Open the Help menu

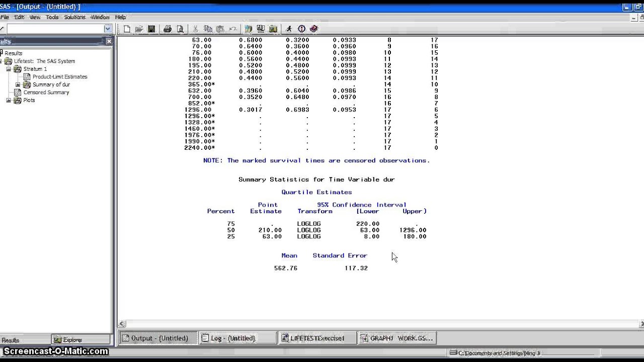point(120,17)
